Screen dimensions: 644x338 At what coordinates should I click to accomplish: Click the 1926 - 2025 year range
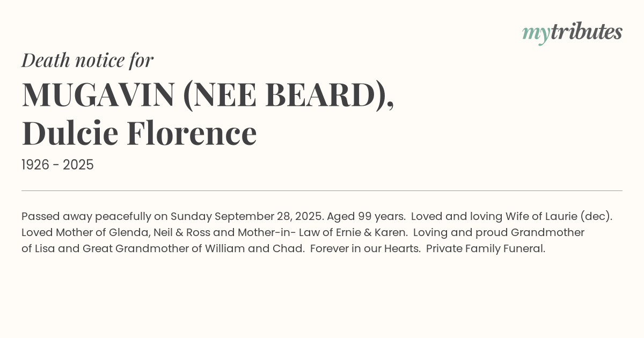click(57, 165)
